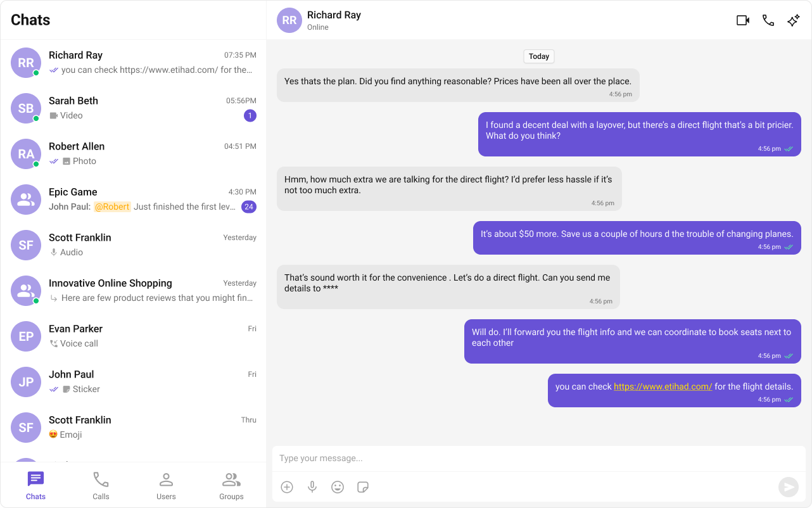The width and height of the screenshot is (812, 508).
Task: Select the Robert Allen chat
Action: tap(133, 154)
